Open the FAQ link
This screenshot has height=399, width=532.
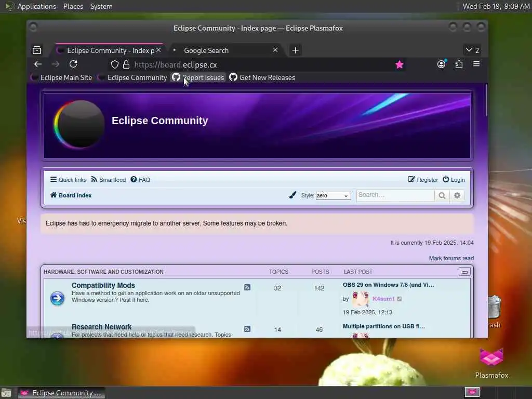[x=140, y=180]
